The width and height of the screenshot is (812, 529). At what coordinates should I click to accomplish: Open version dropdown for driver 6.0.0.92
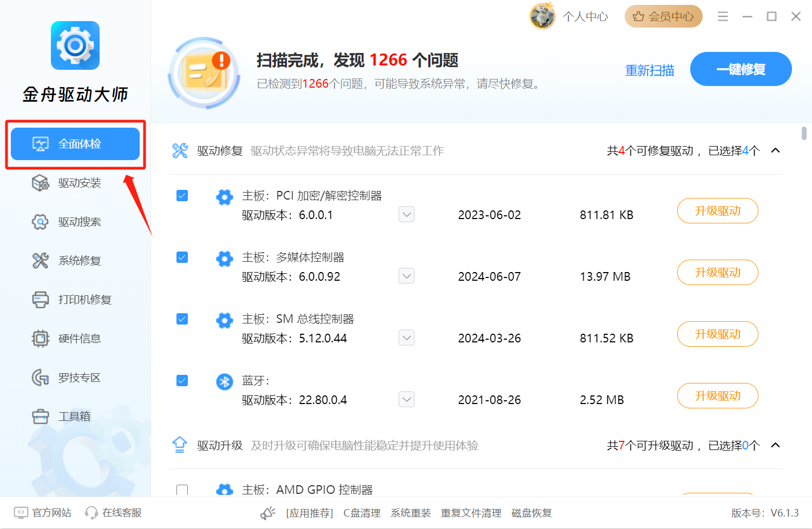click(407, 276)
